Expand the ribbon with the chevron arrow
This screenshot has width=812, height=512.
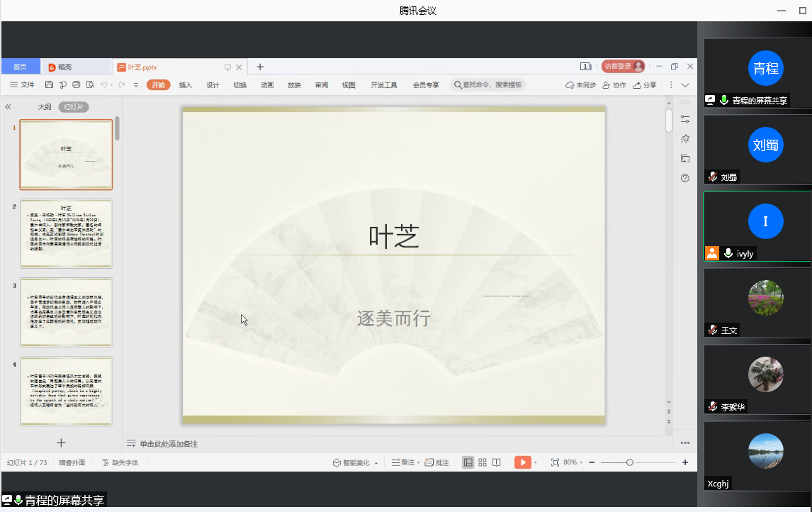[x=685, y=85]
